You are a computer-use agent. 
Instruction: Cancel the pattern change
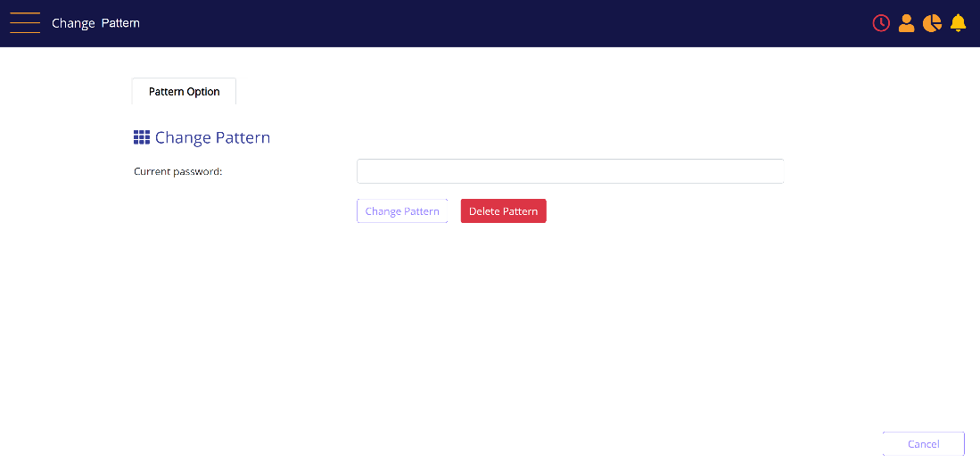tap(923, 444)
